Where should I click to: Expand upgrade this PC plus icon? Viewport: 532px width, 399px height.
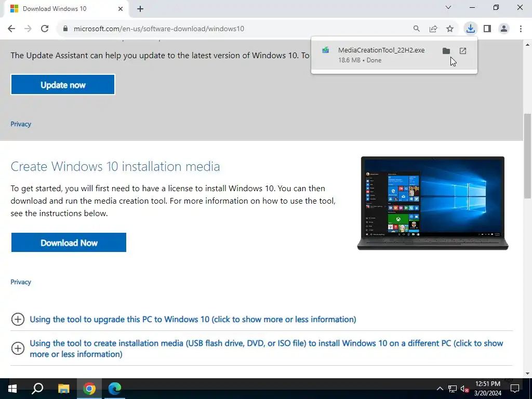coord(18,320)
